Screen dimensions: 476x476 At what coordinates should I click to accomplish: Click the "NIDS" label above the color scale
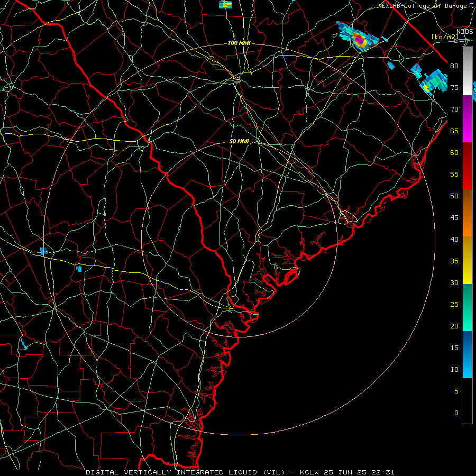tap(464, 31)
